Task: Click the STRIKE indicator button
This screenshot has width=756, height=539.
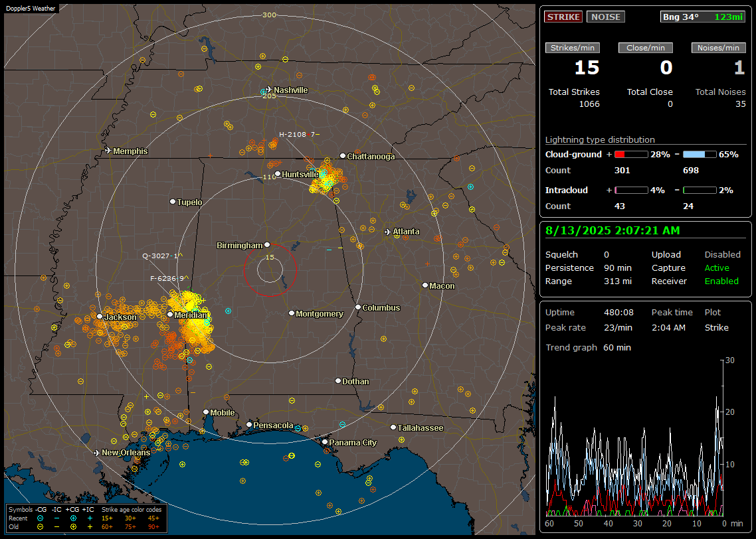Action: 563,17
